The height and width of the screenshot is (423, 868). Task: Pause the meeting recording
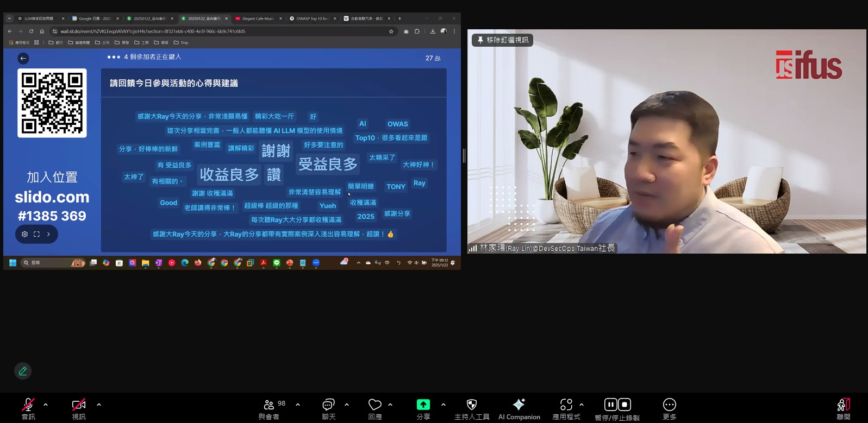point(610,405)
